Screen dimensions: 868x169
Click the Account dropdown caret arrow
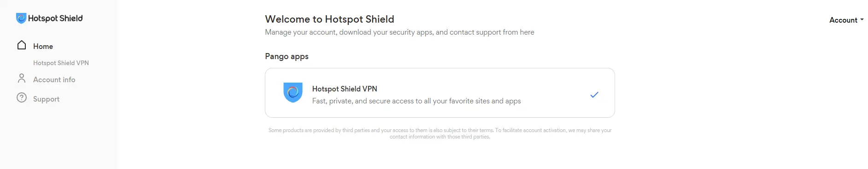click(862, 20)
